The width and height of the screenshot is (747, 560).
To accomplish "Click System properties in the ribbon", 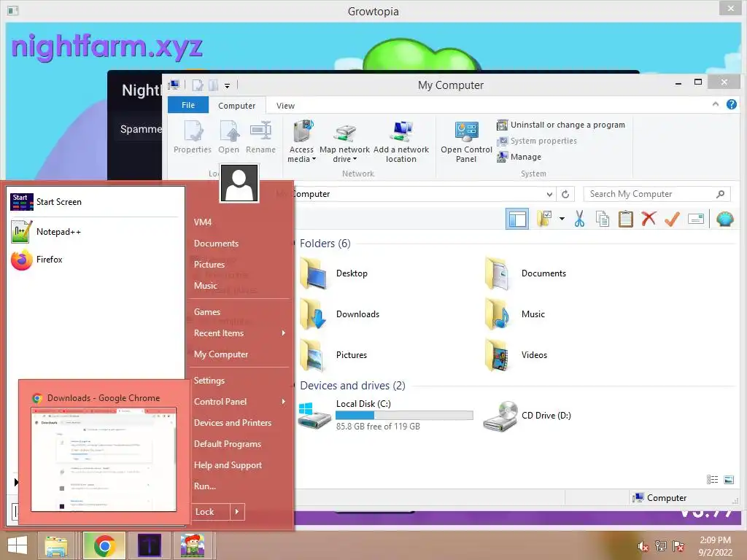I will [537, 141].
